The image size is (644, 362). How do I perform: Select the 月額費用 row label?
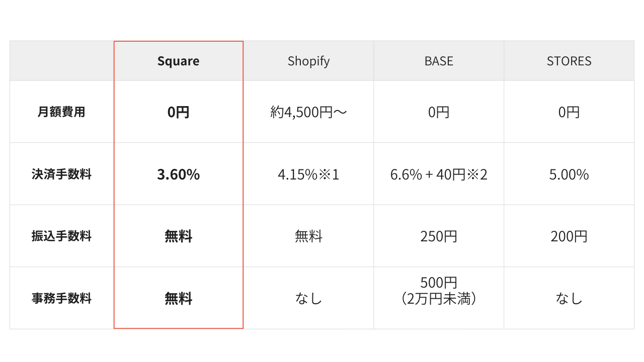[x=61, y=112]
